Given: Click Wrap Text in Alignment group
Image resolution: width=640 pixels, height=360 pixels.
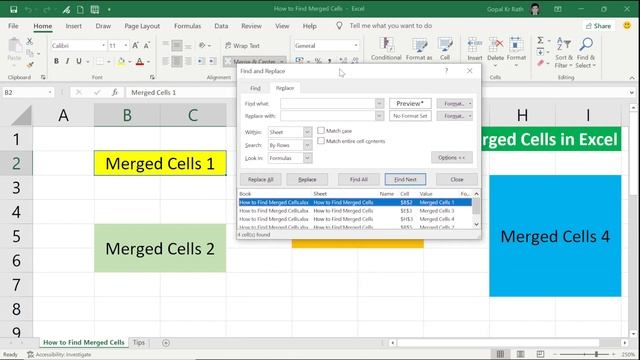Looking at the screenshot, I should (242, 46).
